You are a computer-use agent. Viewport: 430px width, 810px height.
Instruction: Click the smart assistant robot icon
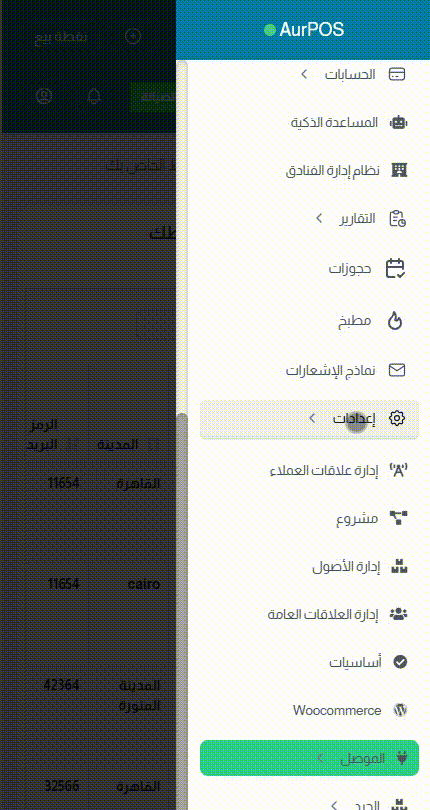tap(398, 122)
